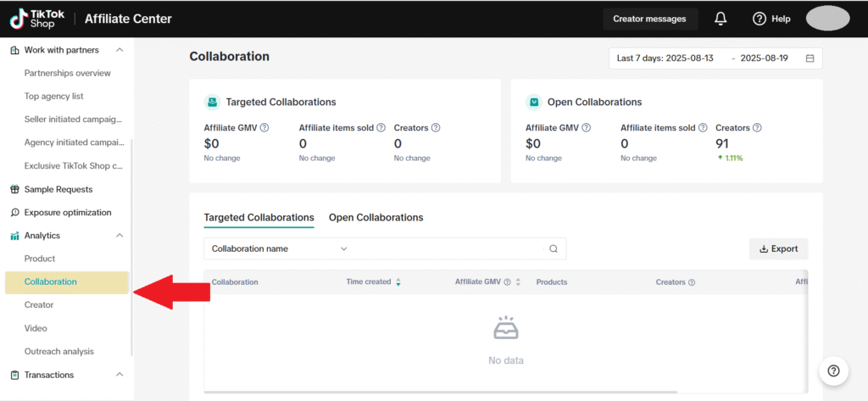Collapse the Transactions sidebar section
The image size is (868, 401).
pyautogui.click(x=120, y=375)
